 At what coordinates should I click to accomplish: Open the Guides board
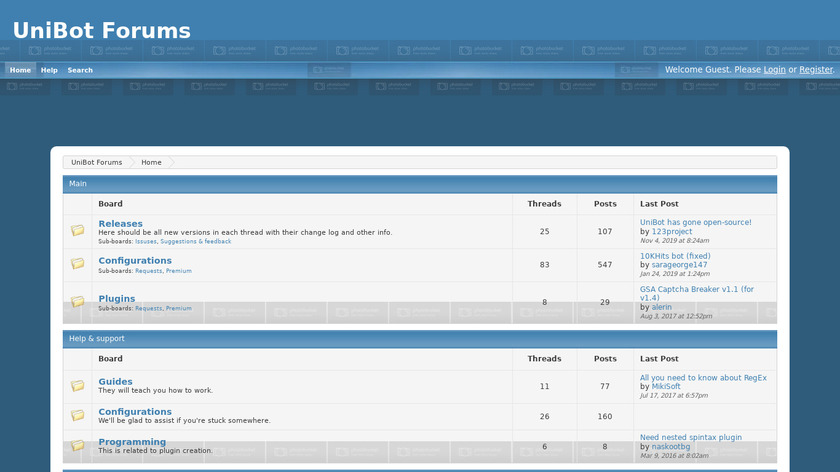point(115,381)
